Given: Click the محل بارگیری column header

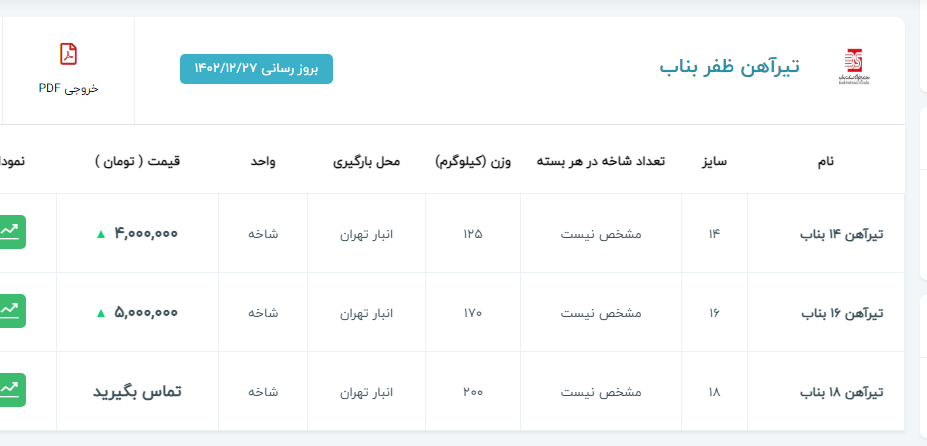Looking at the screenshot, I should click(366, 160).
